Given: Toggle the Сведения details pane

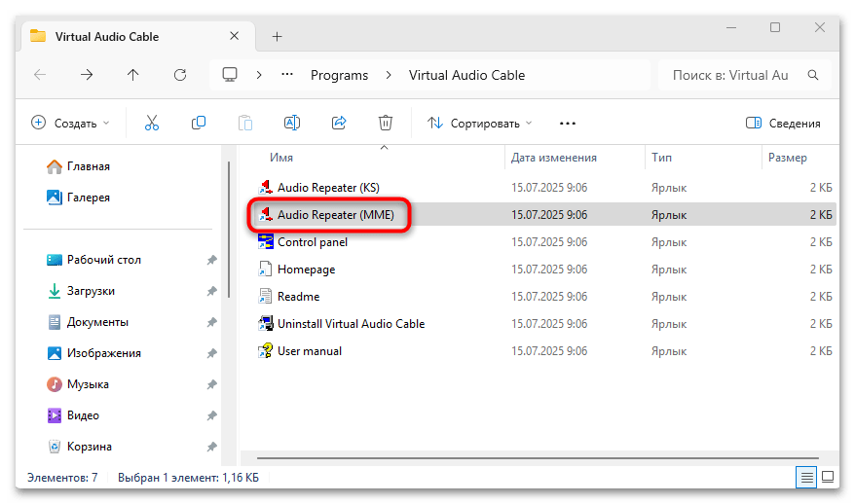Looking at the screenshot, I should tap(783, 124).
